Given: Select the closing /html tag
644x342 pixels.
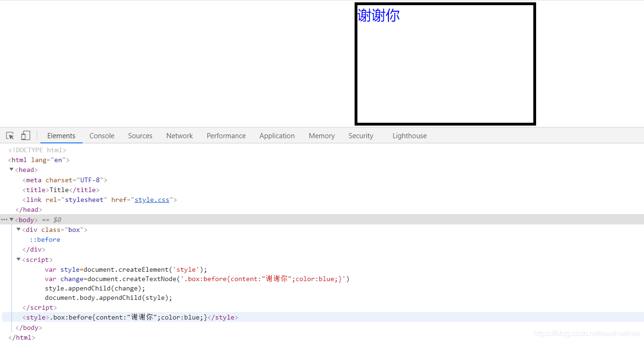Looking at the screenshot, I should [22, 337].
